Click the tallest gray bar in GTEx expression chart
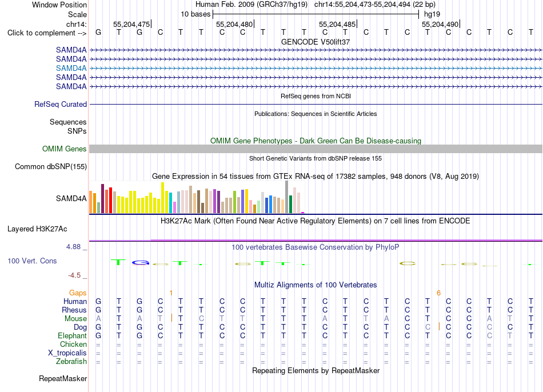Image resolution: width=543 pixels, height=392 pixels. [286, 197]
